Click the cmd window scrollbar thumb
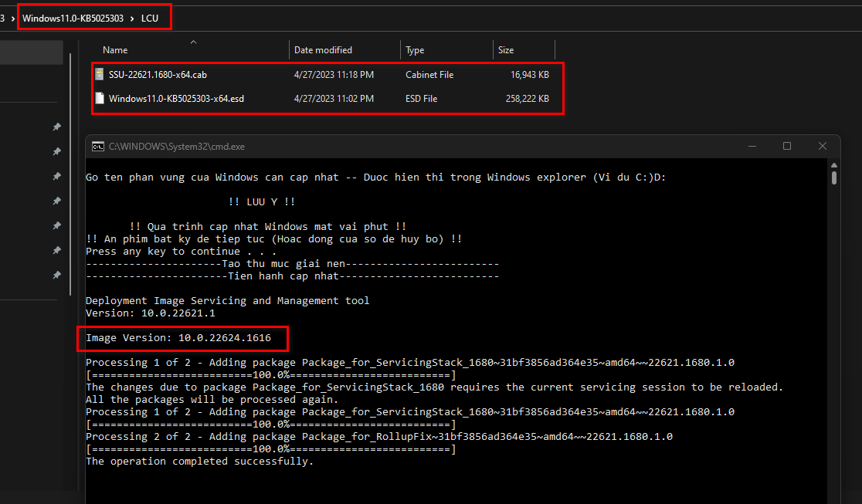862x504 pixels. (x=834, y=178)
